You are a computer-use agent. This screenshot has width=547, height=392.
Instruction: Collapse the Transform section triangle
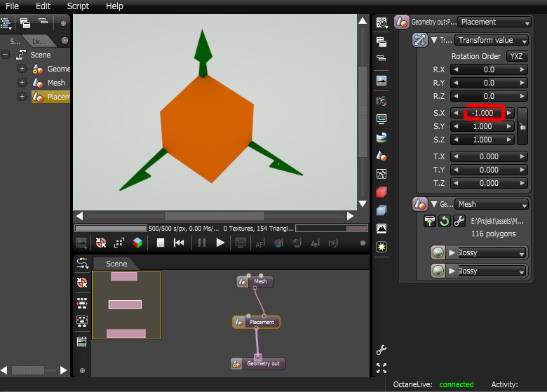(435, 41)
